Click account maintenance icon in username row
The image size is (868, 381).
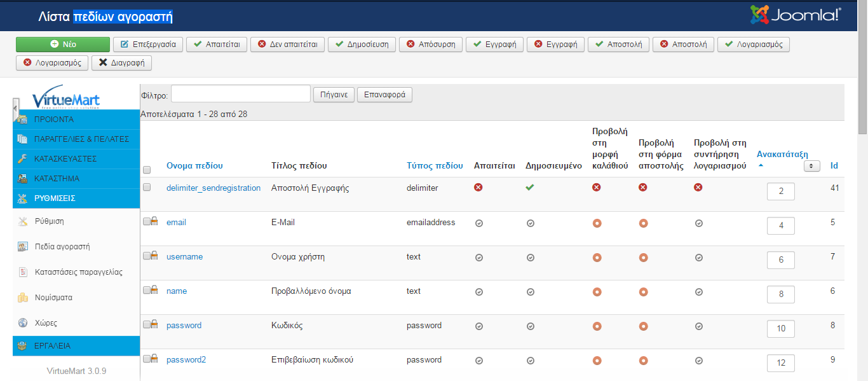699,258
